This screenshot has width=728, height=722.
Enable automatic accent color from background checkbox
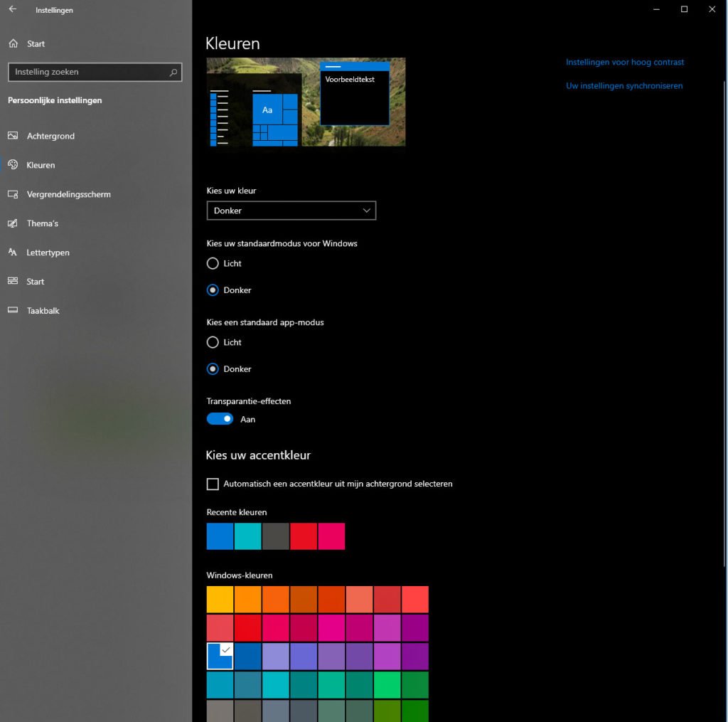tap(213, 484)
